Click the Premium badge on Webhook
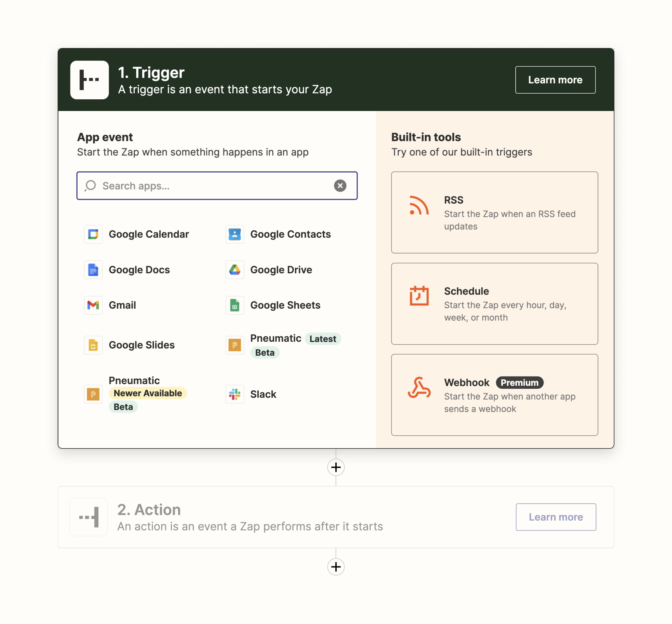This screenshot has width=672, height=624. pyautogui.click(x=519, y=382)
